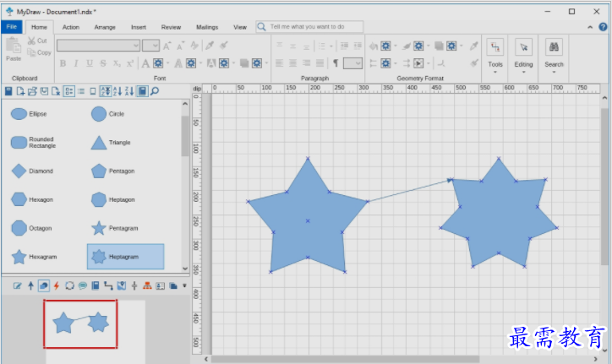The height and width of the screenshot is (364, 612).
Task: Open the circular arrows shapes library
Action: pyautogui.click(x=69, y=286)
